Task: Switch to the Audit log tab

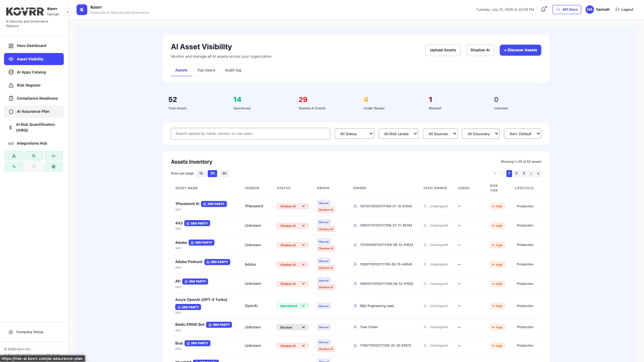Action: pyautogui.click(x=233, y=70)
